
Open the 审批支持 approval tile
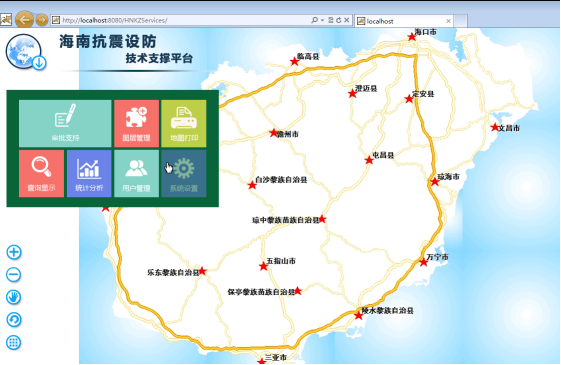pyautogui.click(x=65, y=123)
